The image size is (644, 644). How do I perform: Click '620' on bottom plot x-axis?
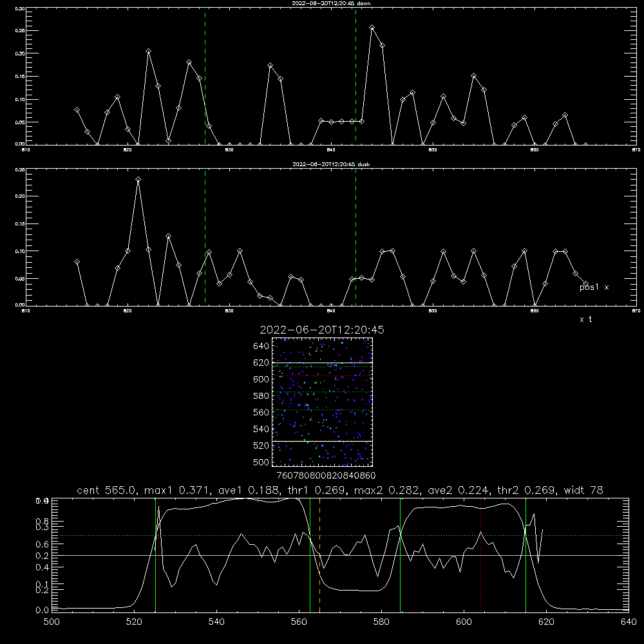click(546, 622)
